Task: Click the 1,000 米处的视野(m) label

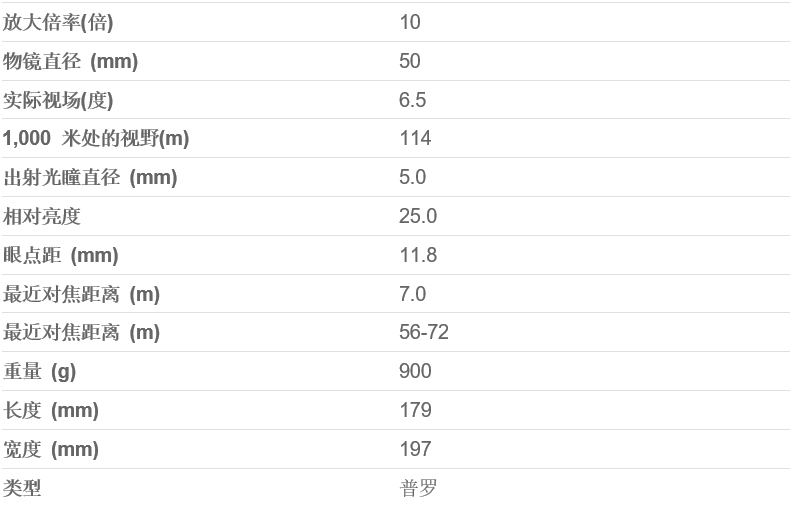Action: tap(96, 139)
